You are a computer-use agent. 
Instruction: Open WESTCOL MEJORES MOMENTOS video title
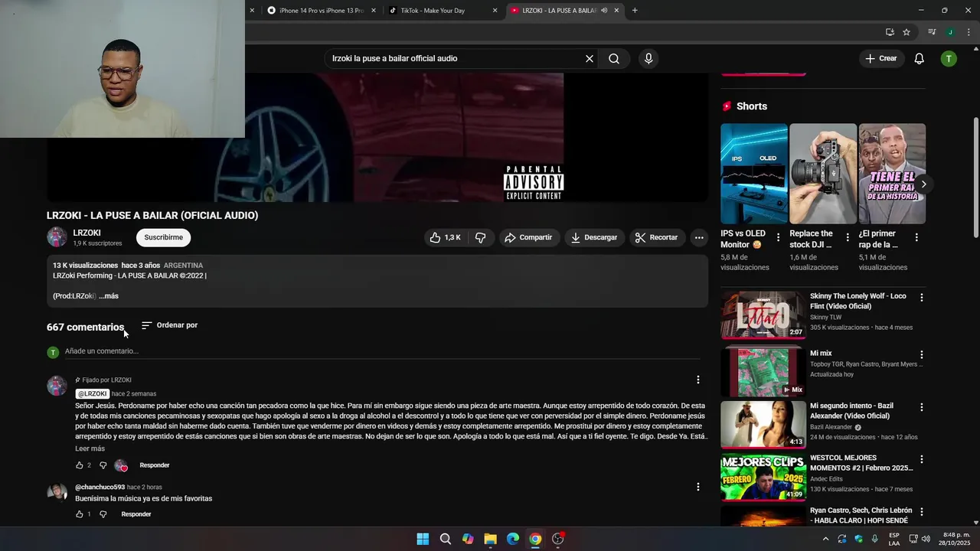(x=861, y=463)
